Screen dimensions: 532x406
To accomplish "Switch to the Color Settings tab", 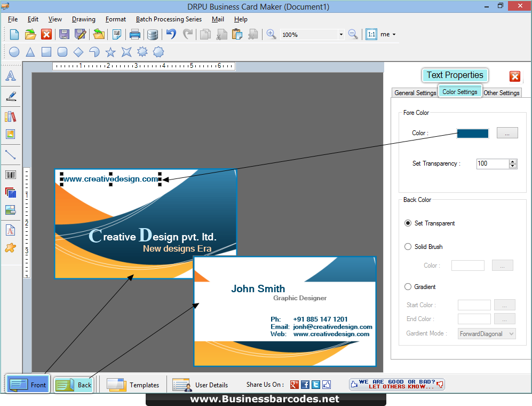I will pos(459,91).
